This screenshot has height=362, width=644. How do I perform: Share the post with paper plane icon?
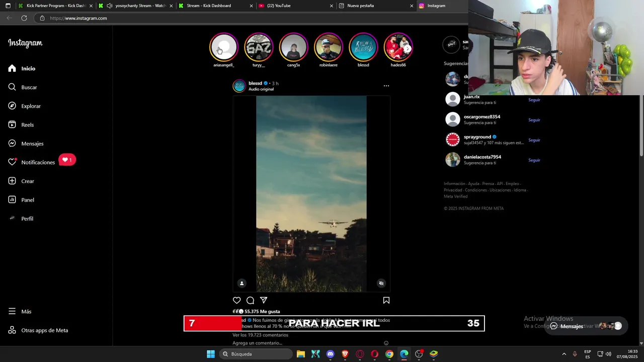(263, 300)
